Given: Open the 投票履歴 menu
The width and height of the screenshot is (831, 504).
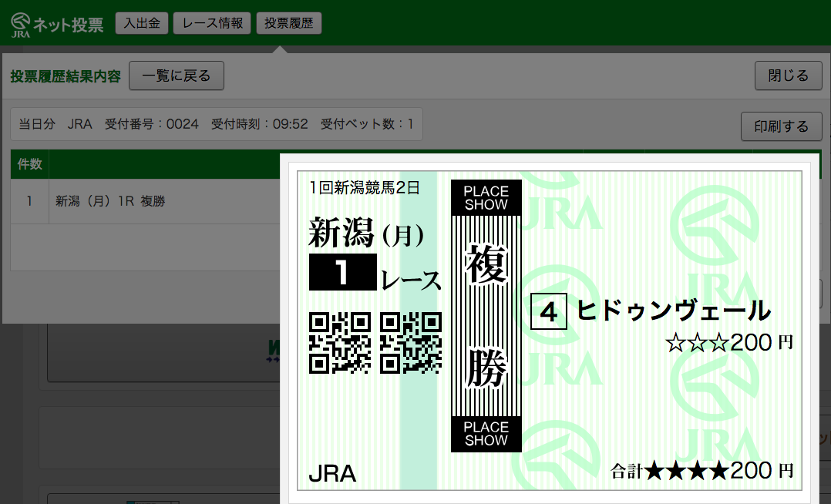Looking at the screenshot, I should pos(289,23).
